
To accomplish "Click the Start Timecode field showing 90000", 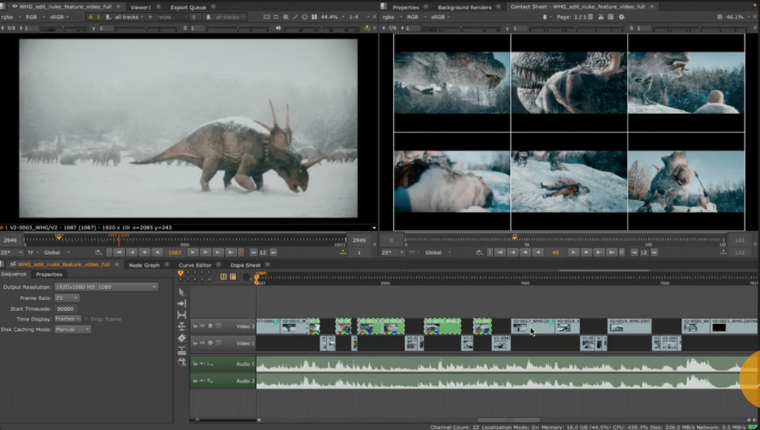I will point(66,309).
